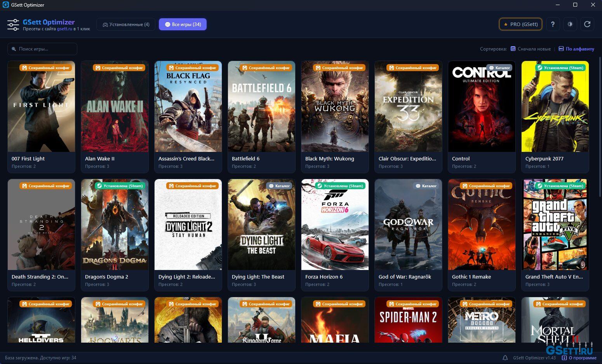
Task: Open God of War: Ragnarök cover
Action: (x=408, y=225)
